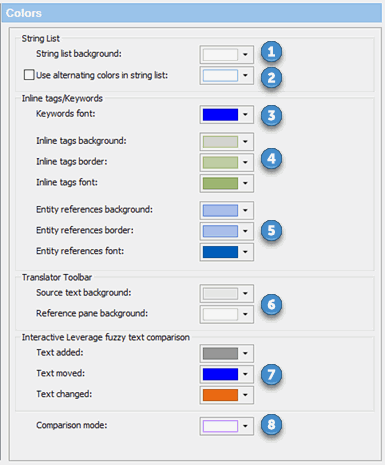Click the numbered callout badge 1
This screenshot has width=385, height=465.
(x=271, y=52)
